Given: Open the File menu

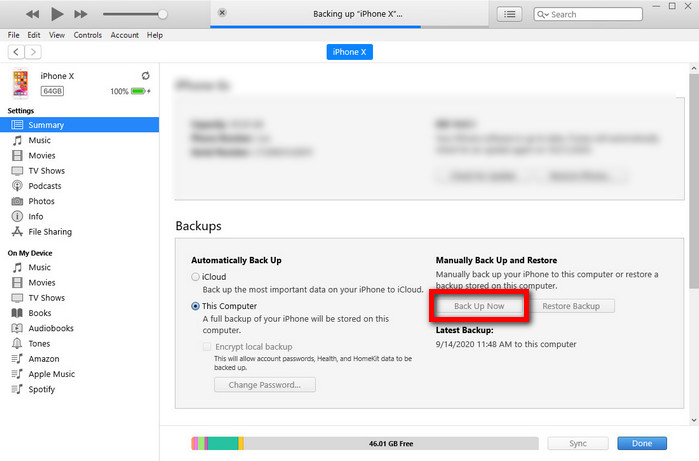Looking at the screenshot, I should point(13,35).
